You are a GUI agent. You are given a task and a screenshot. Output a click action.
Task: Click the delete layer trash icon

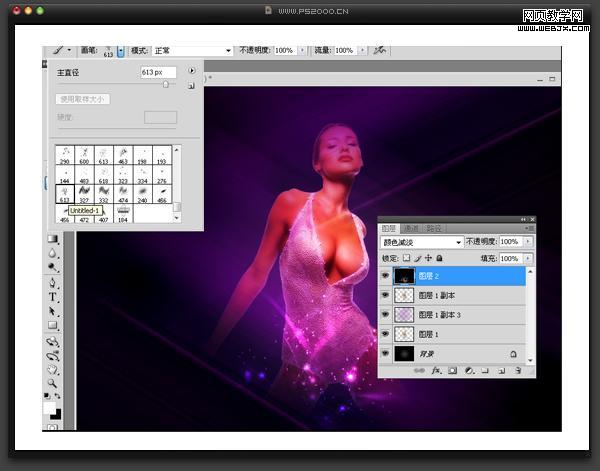click(518, 370)
